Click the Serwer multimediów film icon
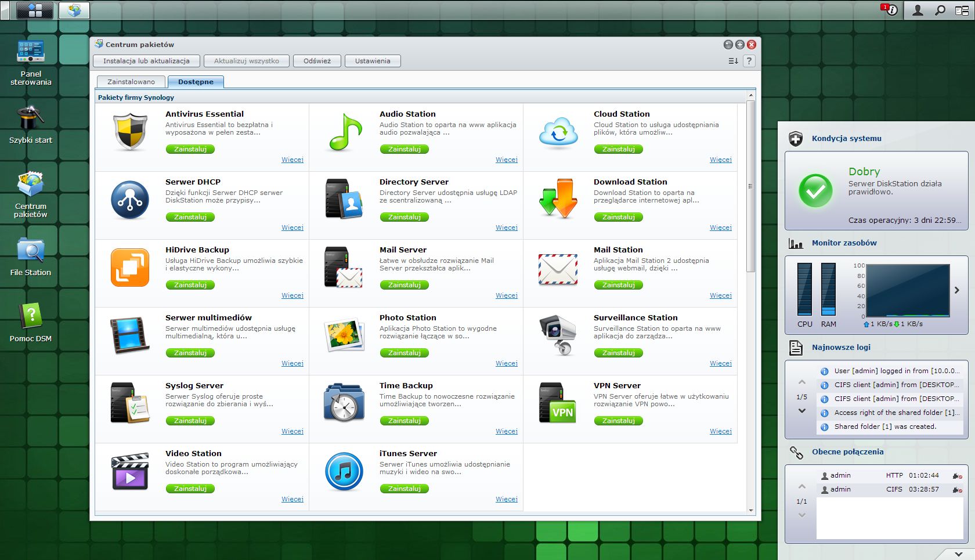 [x=130, y=335]
